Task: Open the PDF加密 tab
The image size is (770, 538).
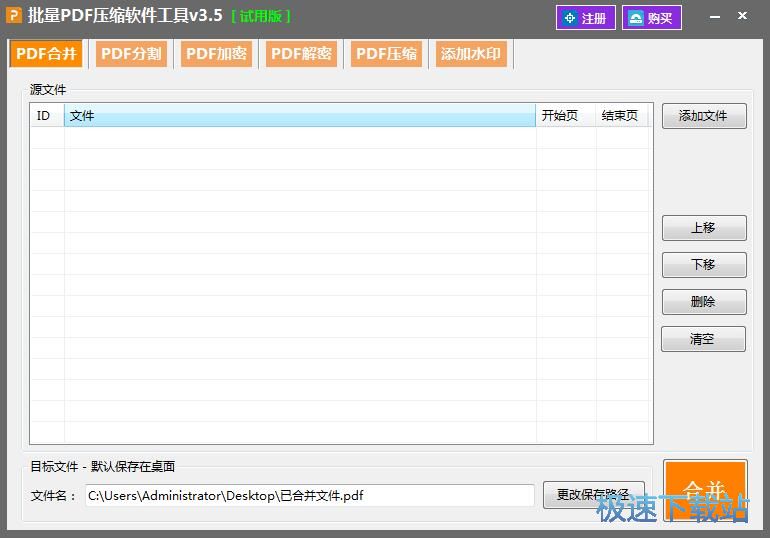Action: 216,54
